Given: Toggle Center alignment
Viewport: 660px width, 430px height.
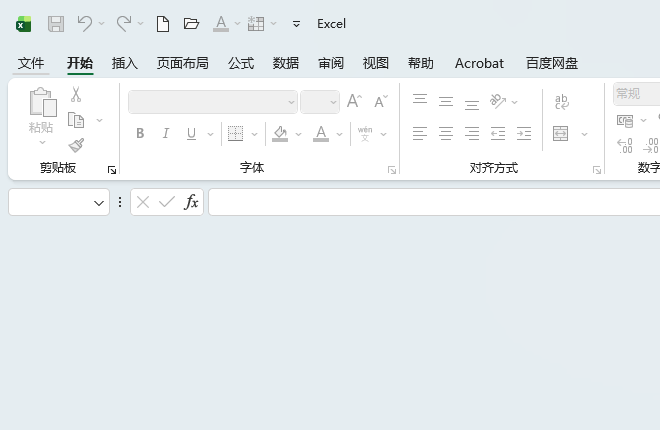Looking at the screenshot, I should pyautogui.click(x=446, y=134).
